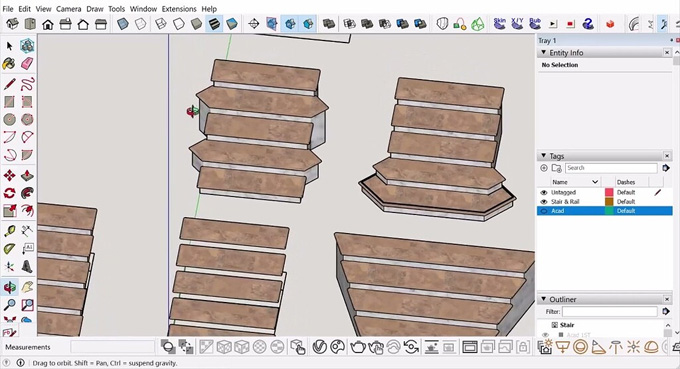Image resolution: width=680 pixels, height=369 pixels.
Task: Choose the Rectangle drawing tool
Action: tap(10, 101)
